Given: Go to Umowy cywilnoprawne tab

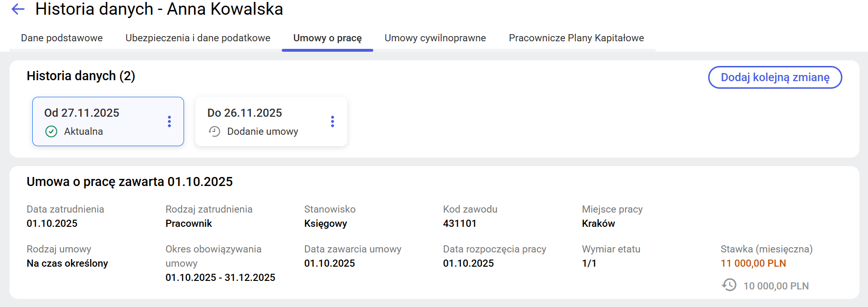Looking at the screenshot, I should [x=435, y=38].
